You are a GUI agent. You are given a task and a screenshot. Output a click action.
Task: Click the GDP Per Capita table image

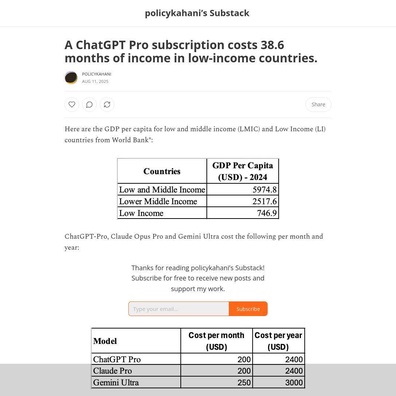198,189
